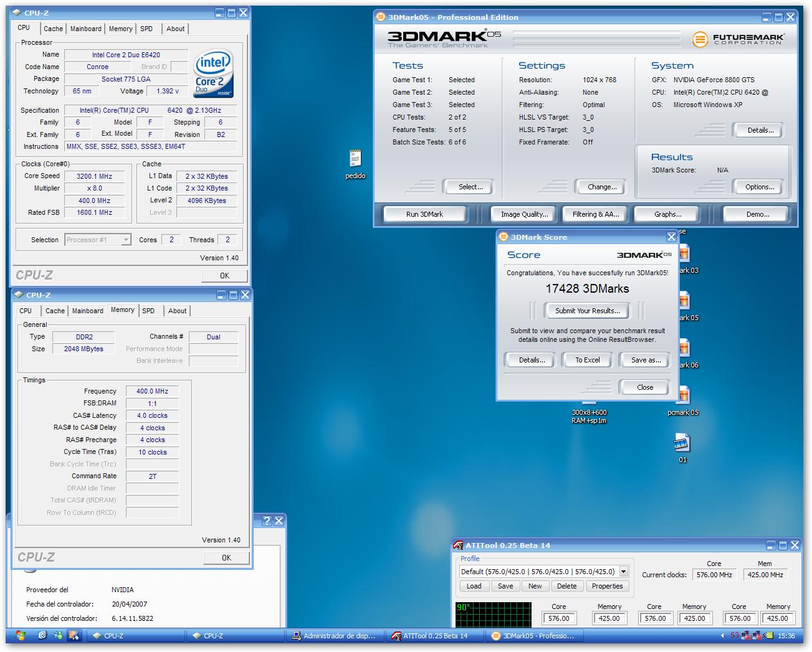Open the Image Quality... settings
The width and height of the screenshot is (812, 652).
[525, 214]
